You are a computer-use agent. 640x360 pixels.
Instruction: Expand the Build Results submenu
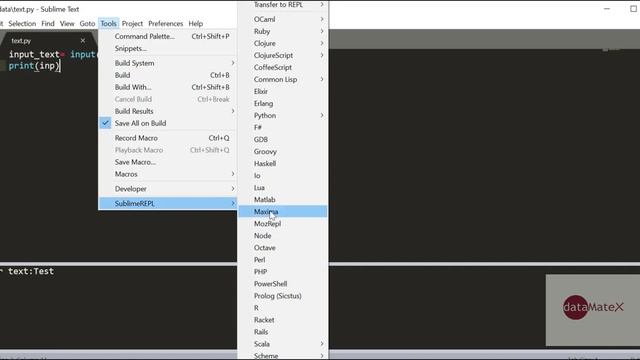point(168,111)
